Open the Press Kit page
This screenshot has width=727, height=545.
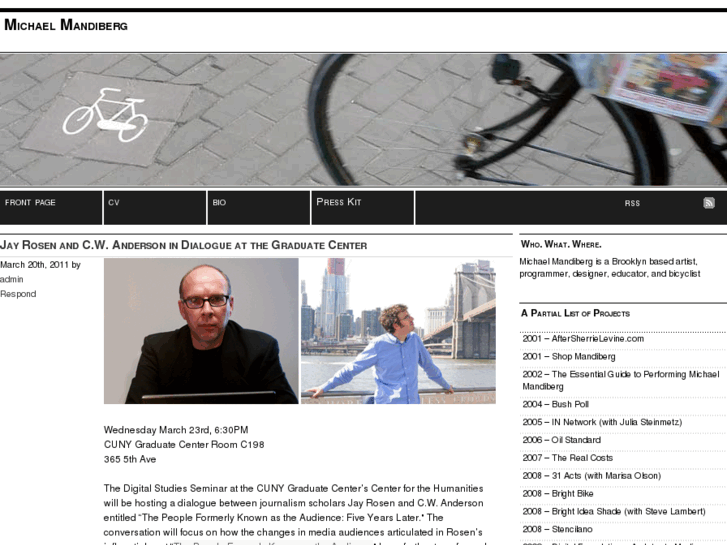[338, 202]
